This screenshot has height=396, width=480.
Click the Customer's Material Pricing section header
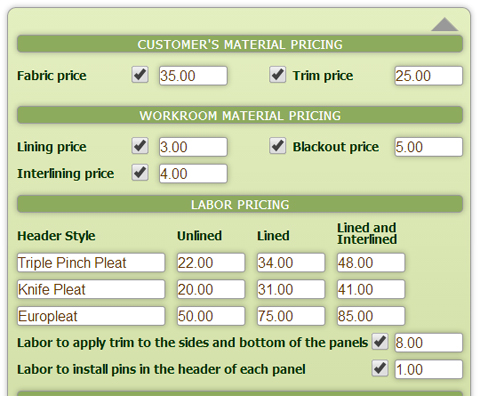(x=240, y=44)
